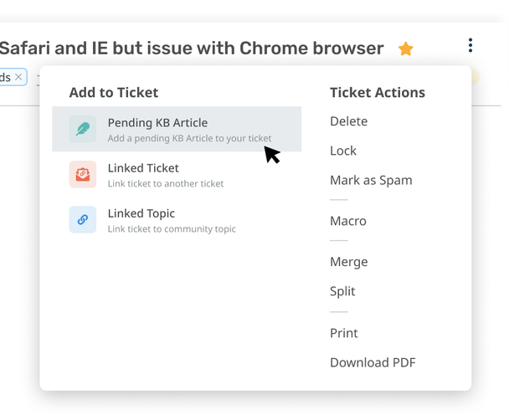Viewport: 509px width, 420px height.
Task: Open the Macro action
Action: (348, 221)
